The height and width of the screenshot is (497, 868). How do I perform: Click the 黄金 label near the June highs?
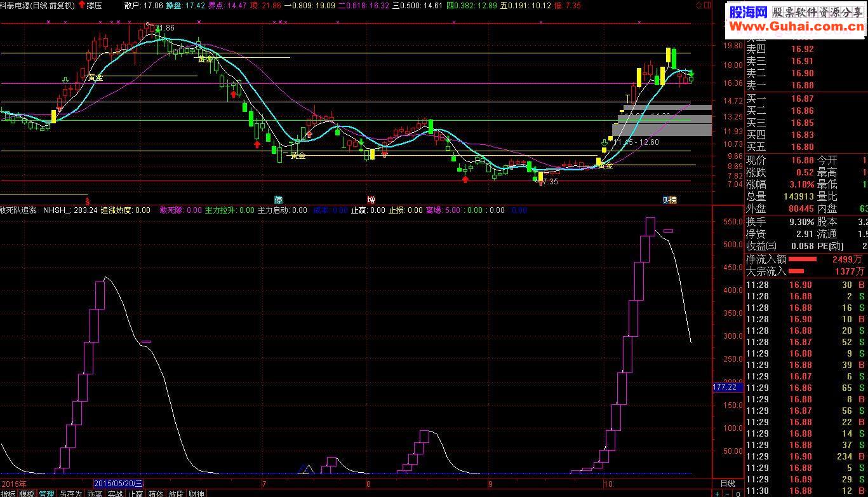tap(205, 58)
